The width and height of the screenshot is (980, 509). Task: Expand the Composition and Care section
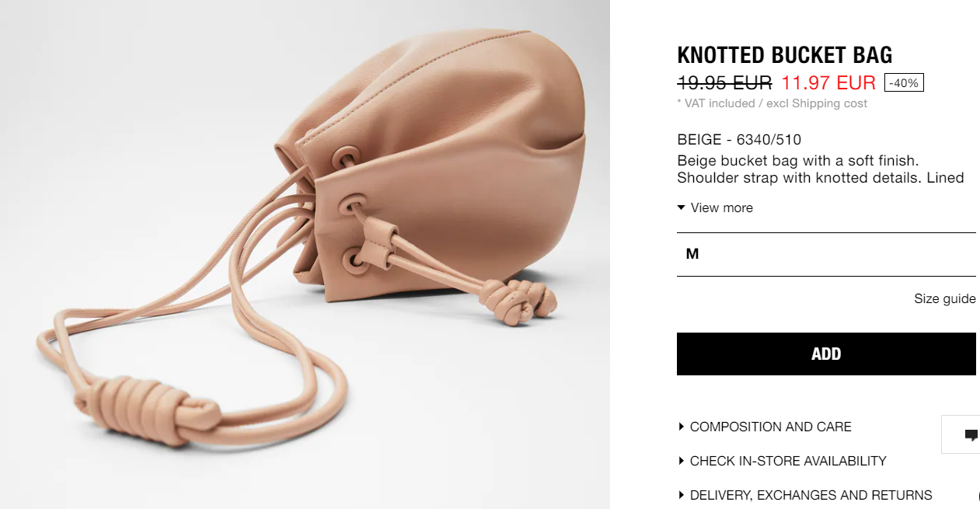click(x=770, y=427)
